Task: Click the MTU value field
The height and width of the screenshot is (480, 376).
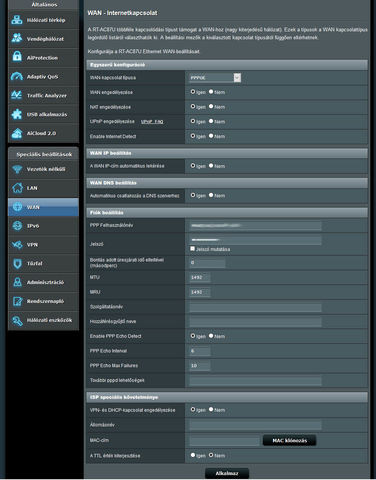Action: [x=200, y=277]
